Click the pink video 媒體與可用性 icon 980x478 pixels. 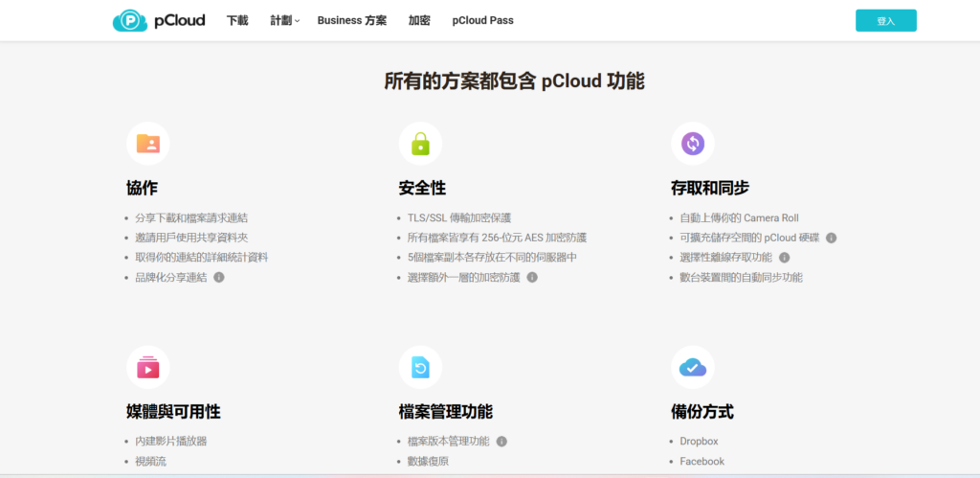[x=148, y=367]
